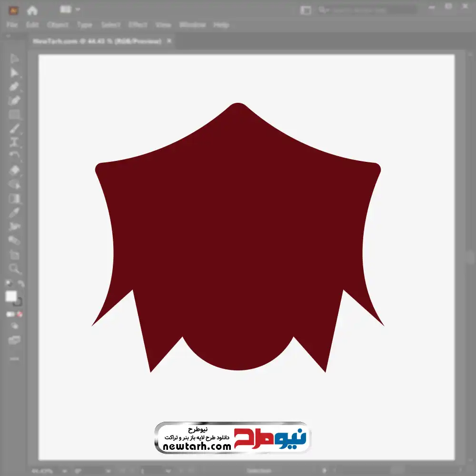Select the Eyedropper tool
Image resolution: width=476 pixels, height=476 pixels.
(14, 212)
